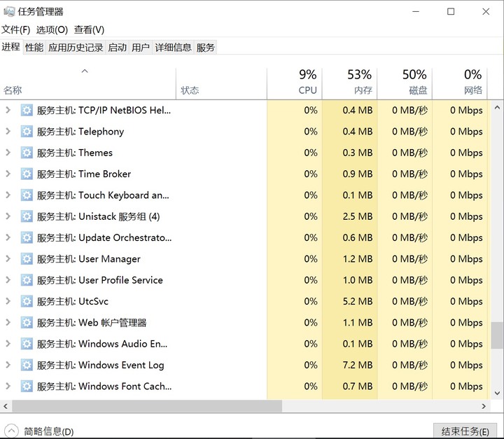
Task: Click the gear icon of TCP/IP NetBIOS Helper row
Action: tap(27, 111)
